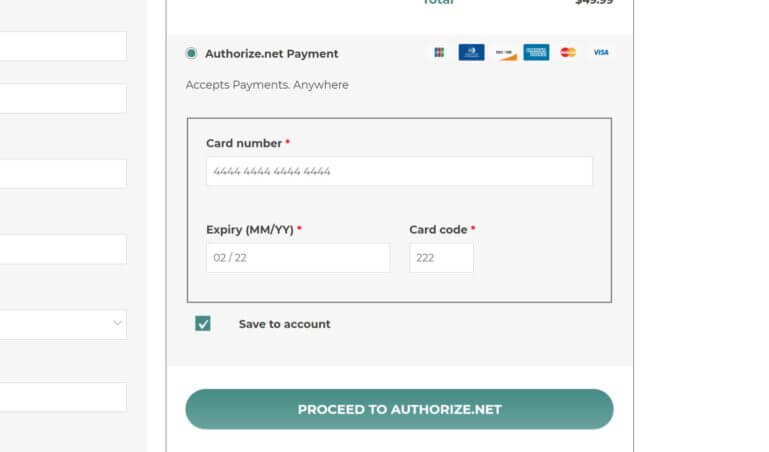Click the JCB card logo icon
The image size is (769, 452).
(439, 52)
